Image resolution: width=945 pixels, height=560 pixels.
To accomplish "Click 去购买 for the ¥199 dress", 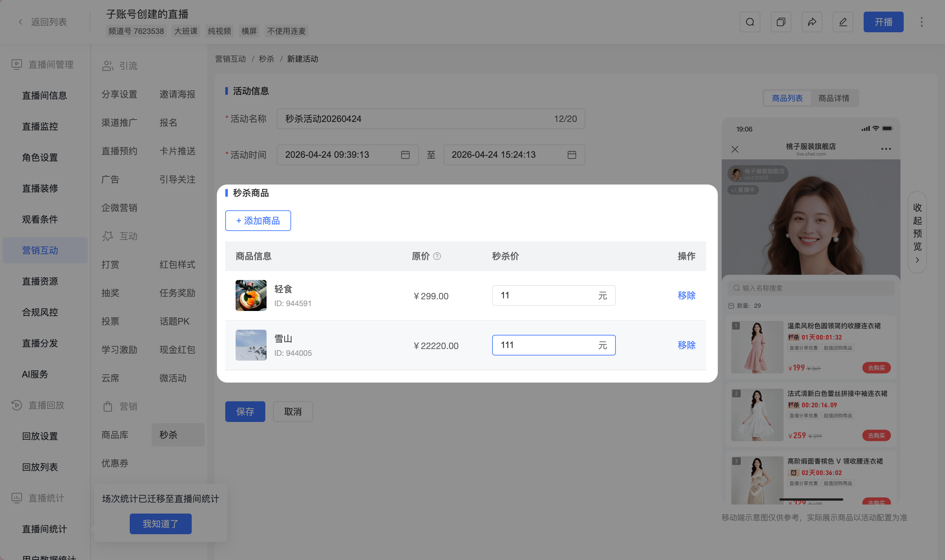I will (x=876, y=367).
